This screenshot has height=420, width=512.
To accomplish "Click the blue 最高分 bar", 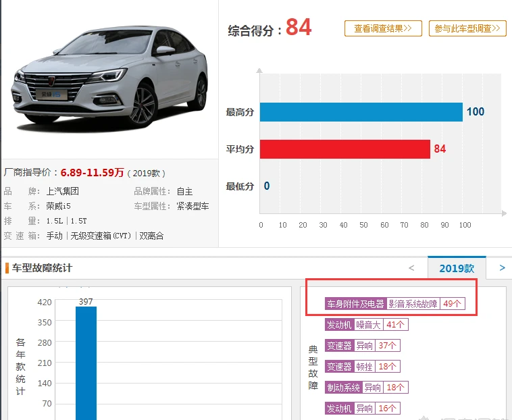I will pos(361,112).
